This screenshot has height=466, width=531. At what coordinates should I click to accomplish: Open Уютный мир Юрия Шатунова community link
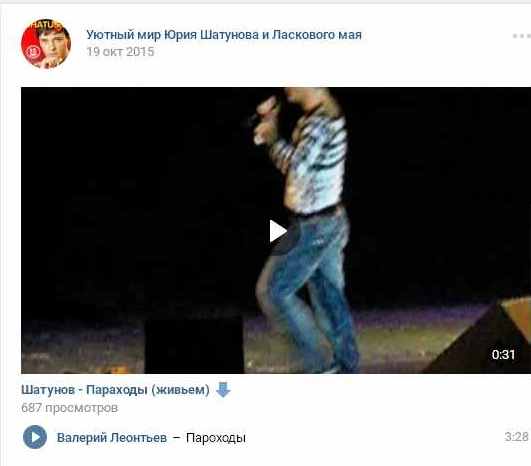pos(224,35)
